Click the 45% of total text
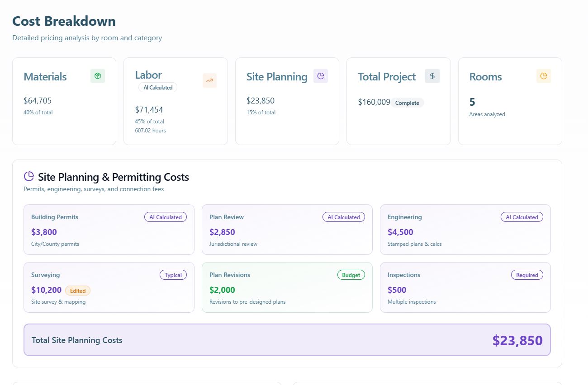The height and width of the screenshot is (385, 588). (x=149, y=122)
